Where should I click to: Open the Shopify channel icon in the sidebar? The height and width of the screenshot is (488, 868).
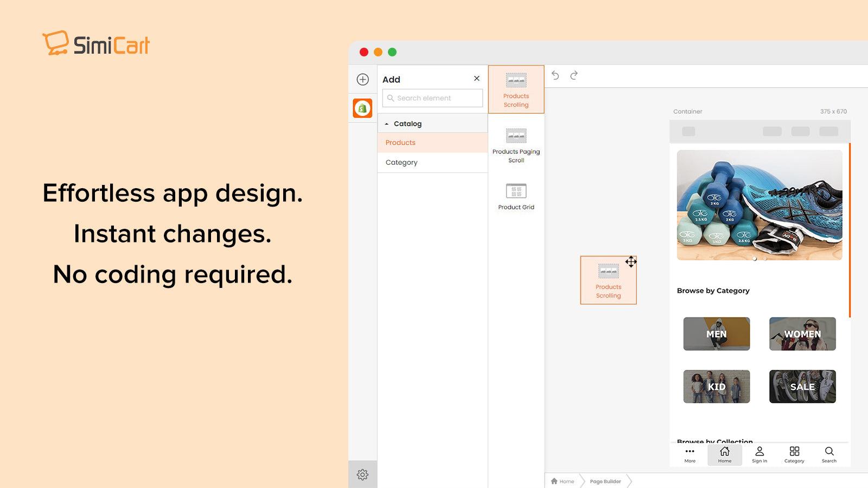pos(362,107)
